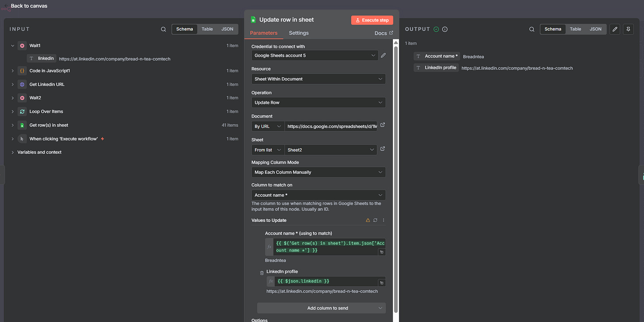This screenshot has width=644, height=322.
Task: Click the Get Linkedin URL globe icon
Action: (x=22, y=84)
